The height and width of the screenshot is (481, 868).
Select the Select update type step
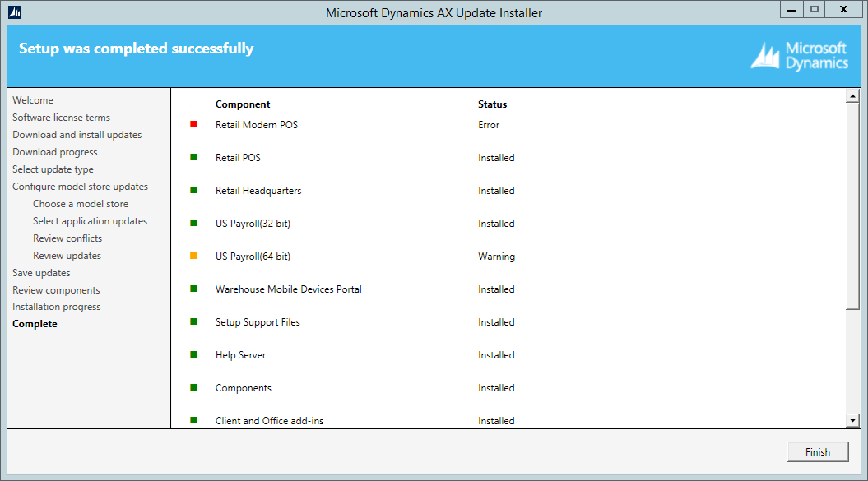pos(53,169)
